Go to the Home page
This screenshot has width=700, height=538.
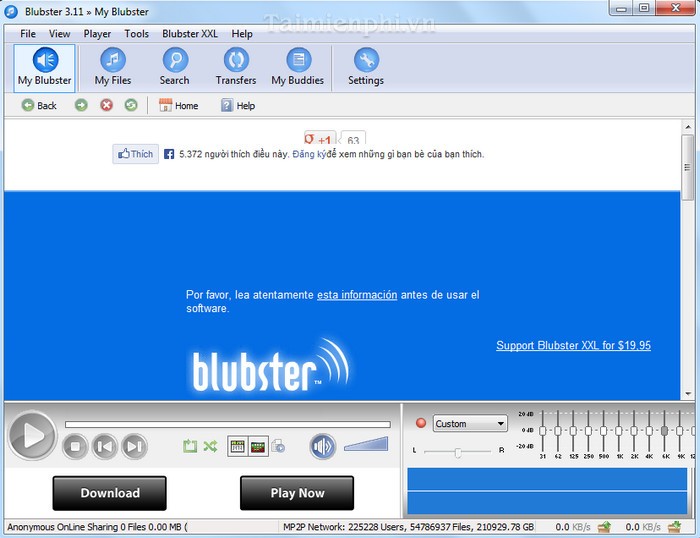(x=179, y=105)
